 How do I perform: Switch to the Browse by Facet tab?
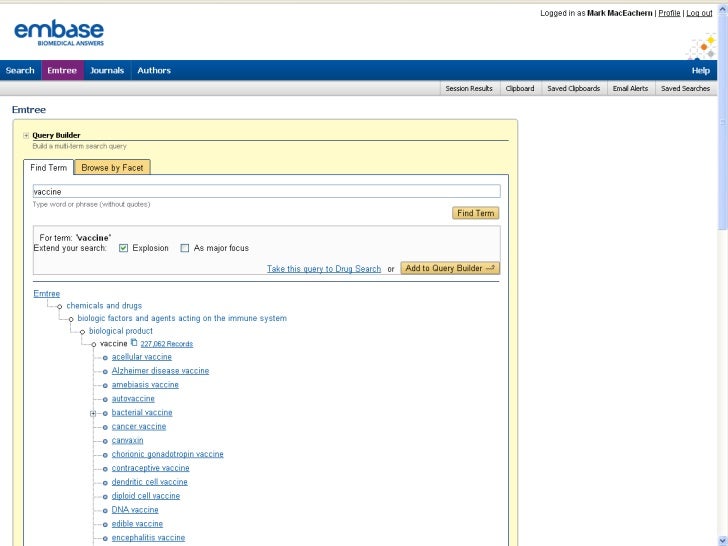112,168
